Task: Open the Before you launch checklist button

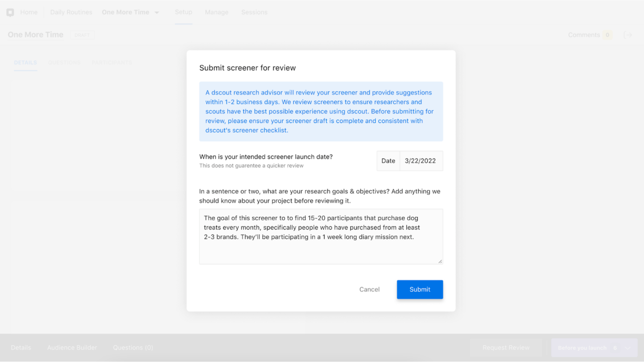Action: pyautogui.click(x=594, y=348)
